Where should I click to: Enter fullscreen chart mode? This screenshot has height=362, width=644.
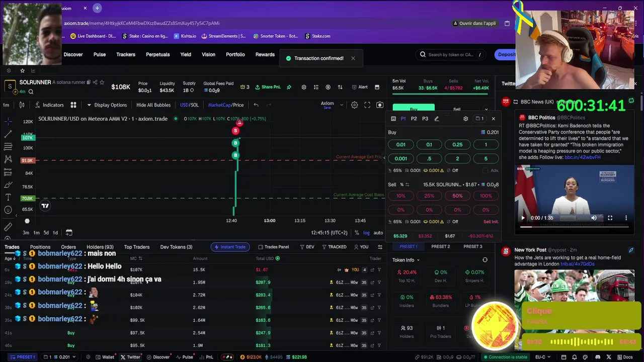coord(367,105)
